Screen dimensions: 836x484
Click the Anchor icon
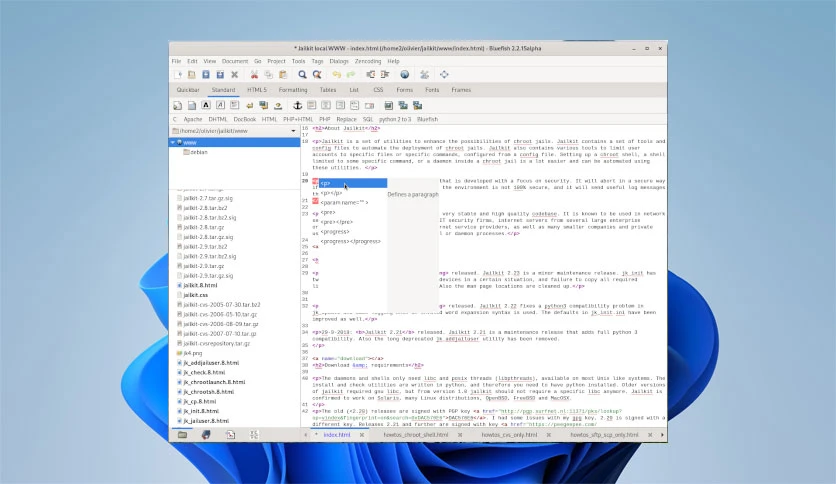click(x=298, y=106)
